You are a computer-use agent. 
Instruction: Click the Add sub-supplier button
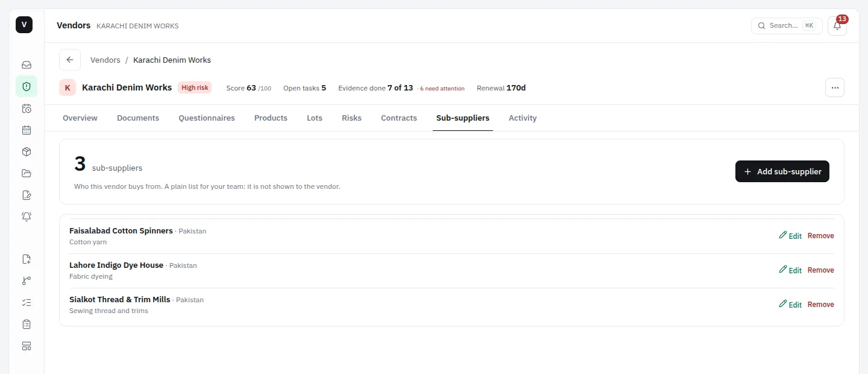(782, 171)
